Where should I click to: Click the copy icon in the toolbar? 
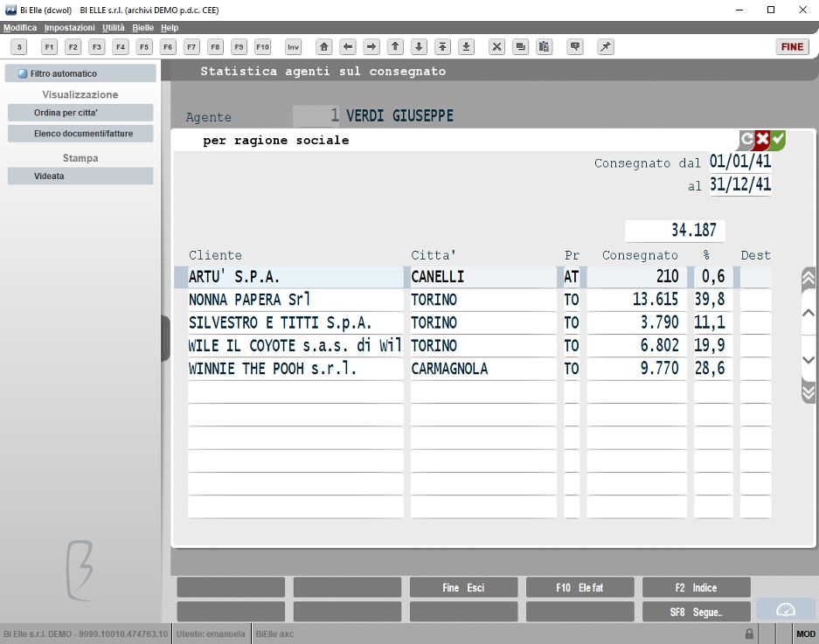(520, 47)
